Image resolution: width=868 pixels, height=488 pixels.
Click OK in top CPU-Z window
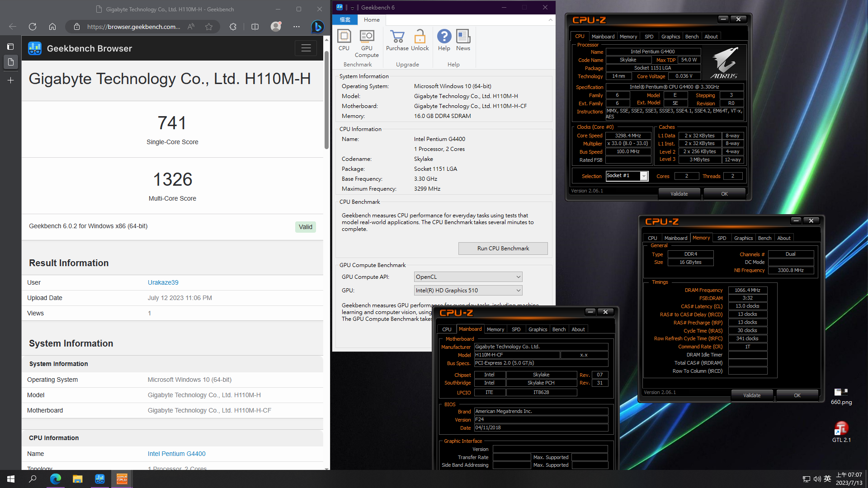pyautogui.click(x=724, y=194)
